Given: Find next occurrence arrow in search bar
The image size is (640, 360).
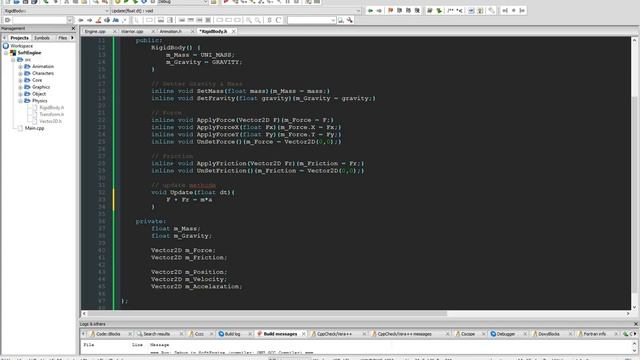Looking at the screenshot, I should pos(89,20).
